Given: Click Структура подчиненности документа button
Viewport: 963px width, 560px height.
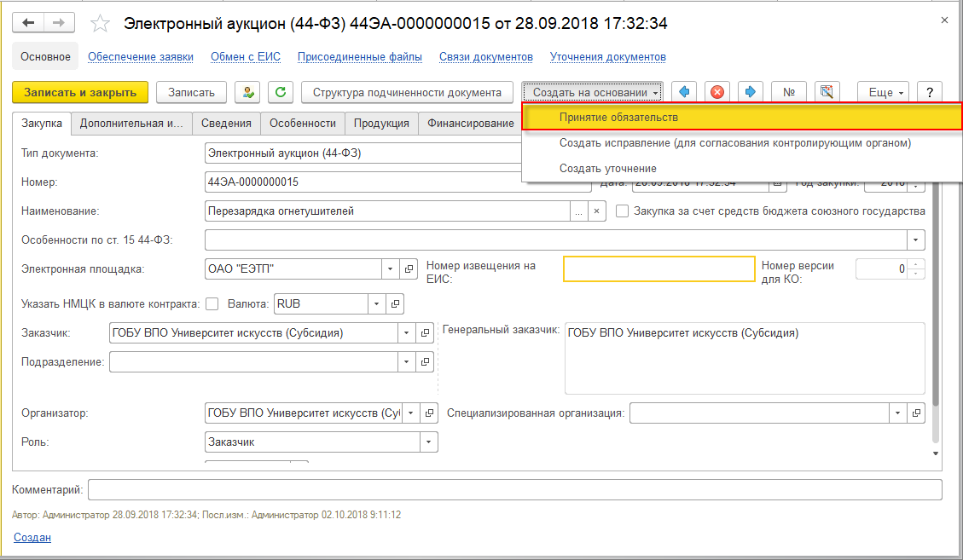Looking at the screenshot, I should pyautogui.click(x=407, y=92).
